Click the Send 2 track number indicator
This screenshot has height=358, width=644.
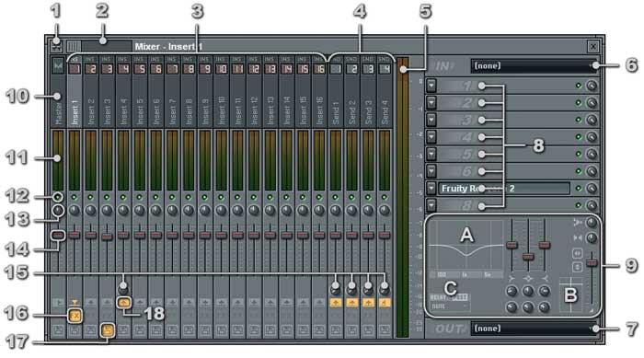click(351, 69)
